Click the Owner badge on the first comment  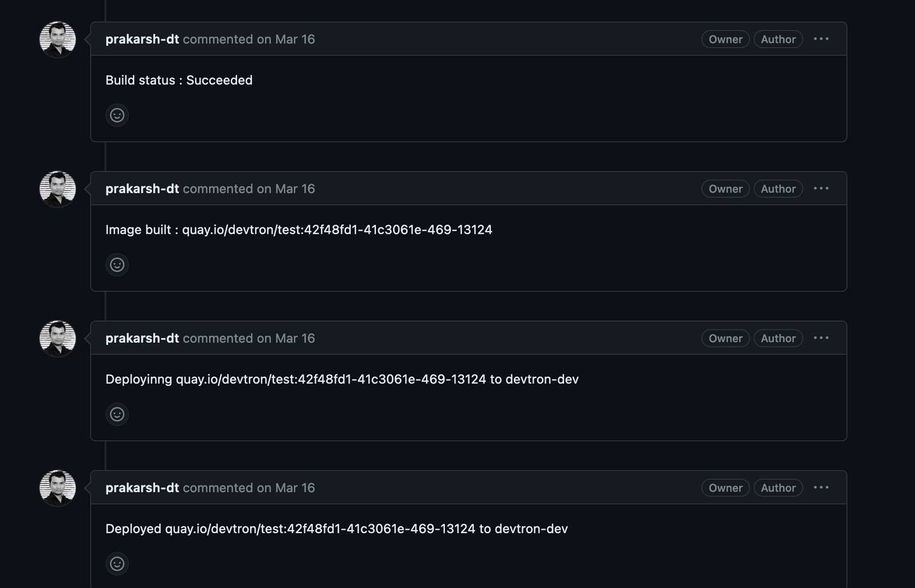[725, 39]
